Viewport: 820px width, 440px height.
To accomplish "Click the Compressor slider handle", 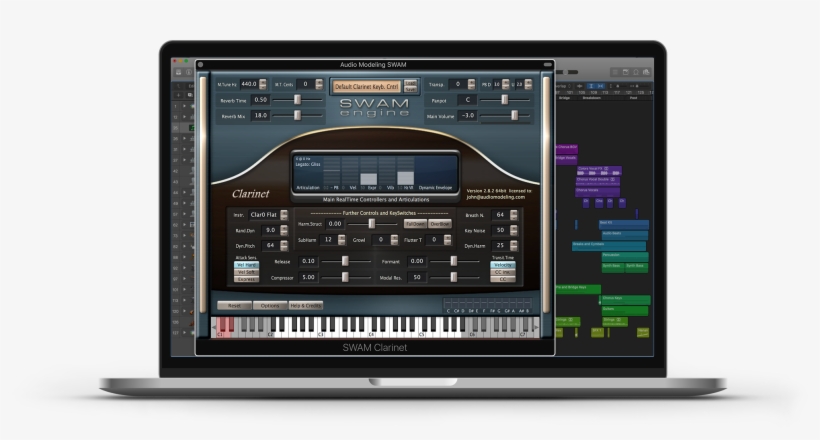I will (x=345, y=277).
